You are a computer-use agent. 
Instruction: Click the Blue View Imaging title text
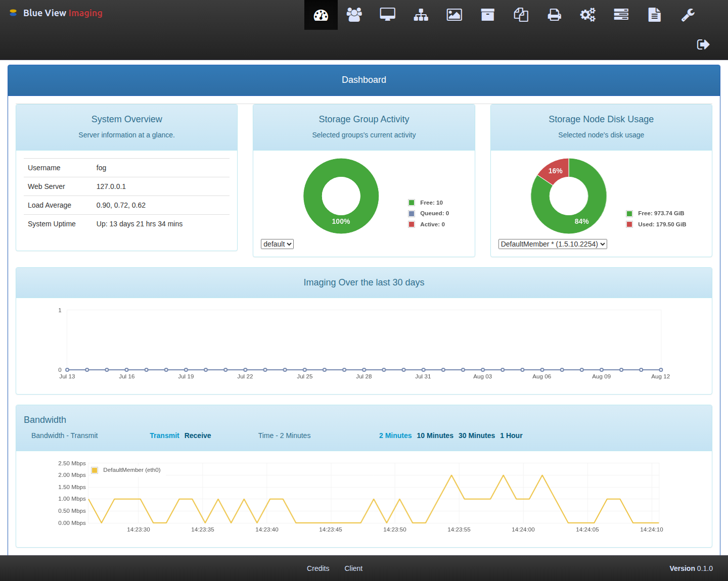click(x=63, y=13)
